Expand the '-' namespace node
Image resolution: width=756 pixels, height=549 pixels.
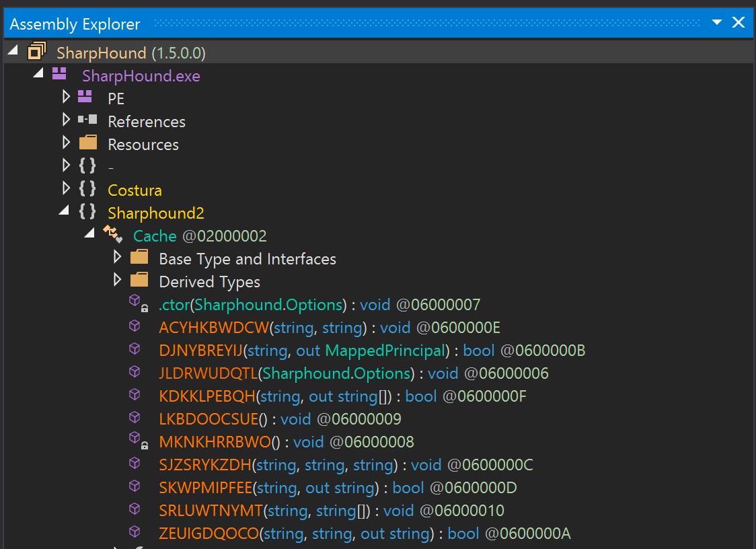[66, 165]
